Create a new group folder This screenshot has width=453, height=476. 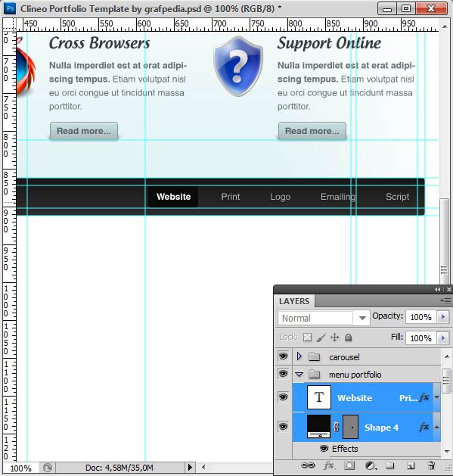click(x=390, y=465)
